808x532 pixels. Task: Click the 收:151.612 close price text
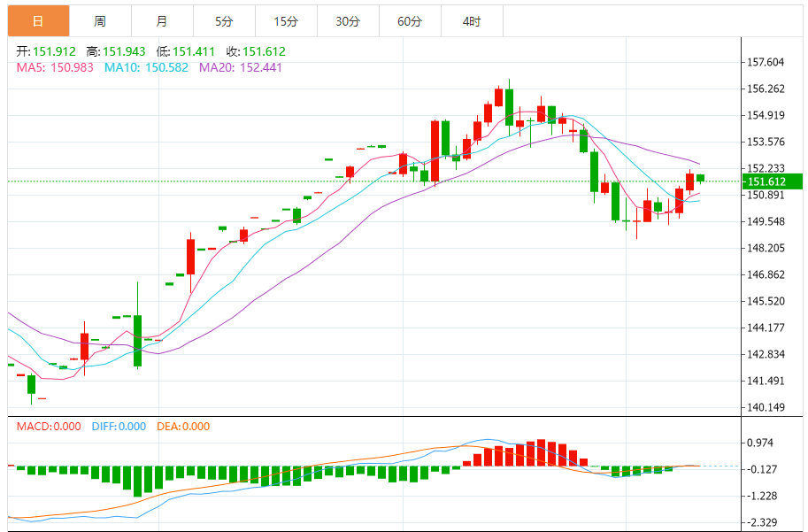coord(256,51)
